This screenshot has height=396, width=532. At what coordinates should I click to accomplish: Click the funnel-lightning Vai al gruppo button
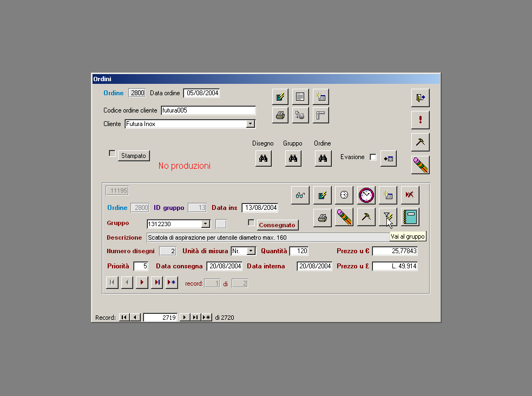388,217
